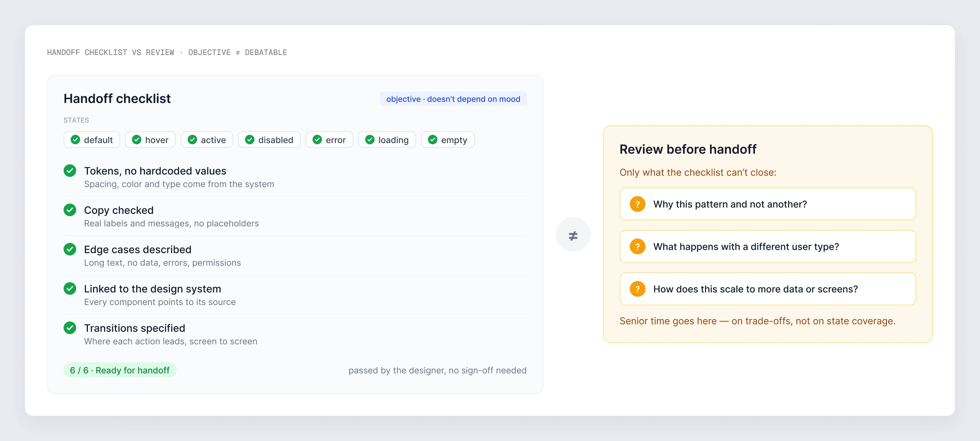This screenshot has width=980, height=441.
Task: Click 'Every component points to its source'
Action: (160, 302)
